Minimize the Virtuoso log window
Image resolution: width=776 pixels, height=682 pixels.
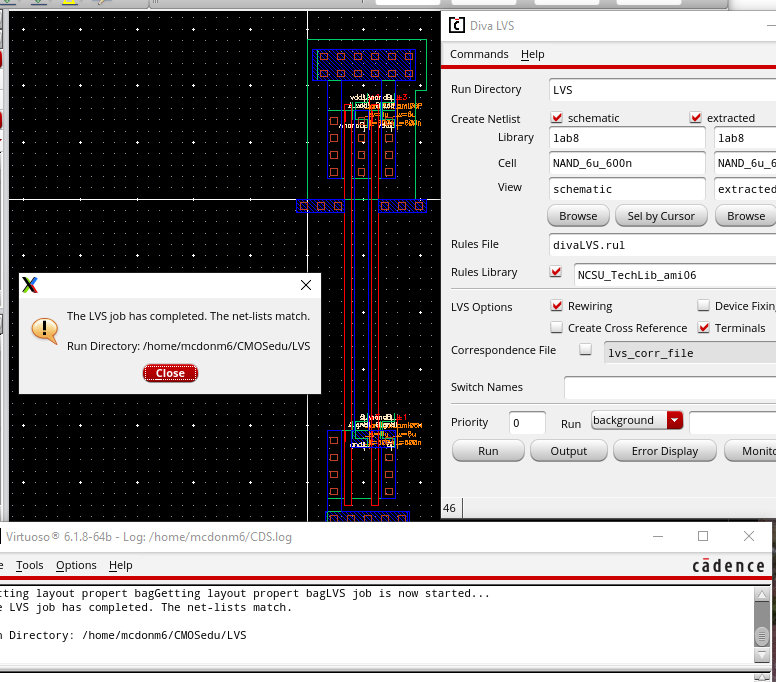656,536
